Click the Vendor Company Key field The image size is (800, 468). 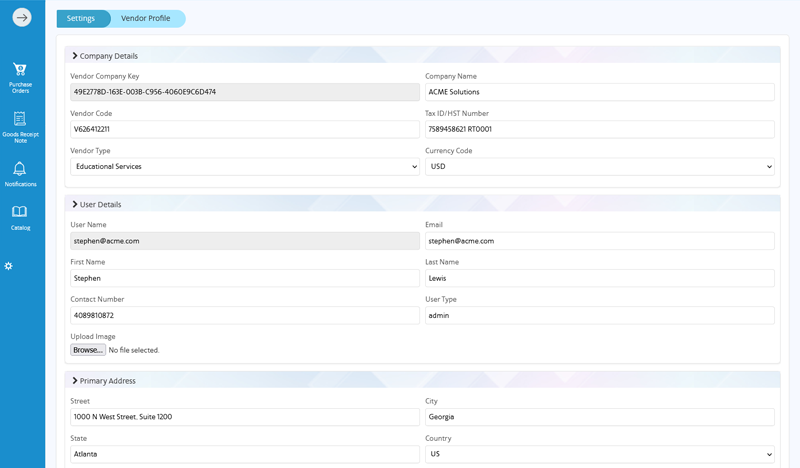pyautogui.click(x=245, y=92)
